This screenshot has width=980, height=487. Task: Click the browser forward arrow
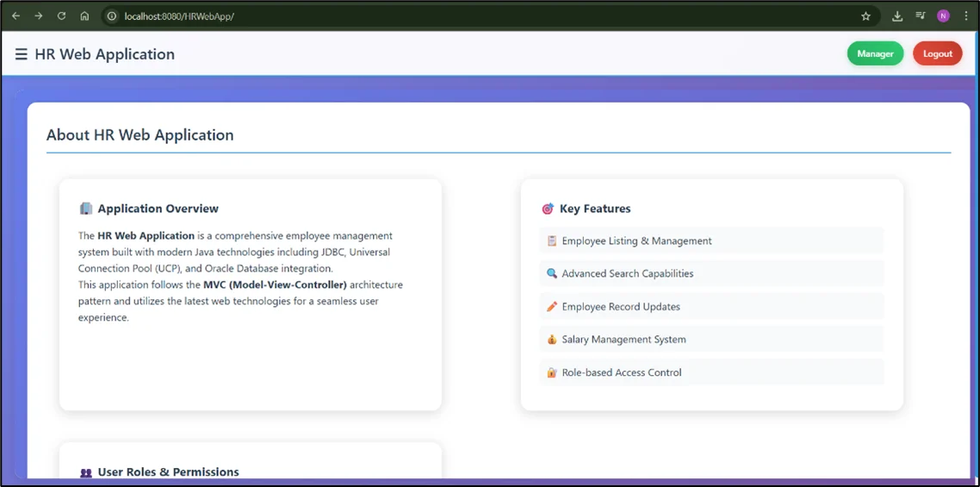tap(39, 16)
